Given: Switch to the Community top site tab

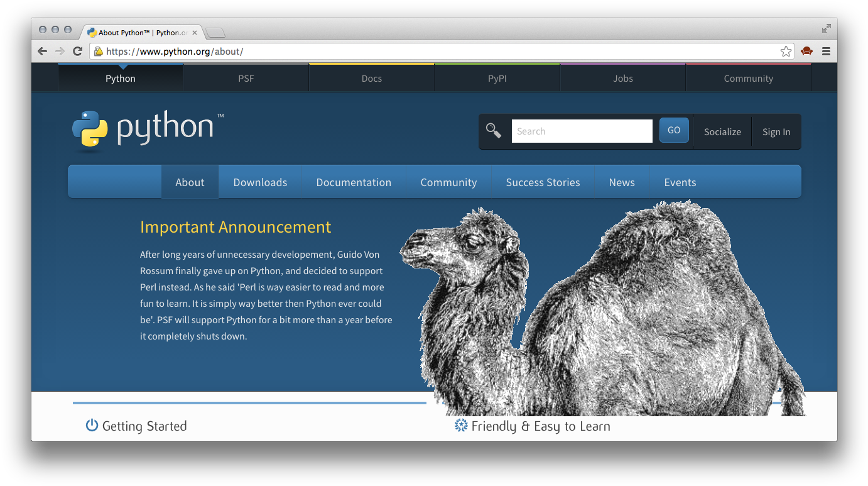Looking at the screenshot, I should pos(749,78).
